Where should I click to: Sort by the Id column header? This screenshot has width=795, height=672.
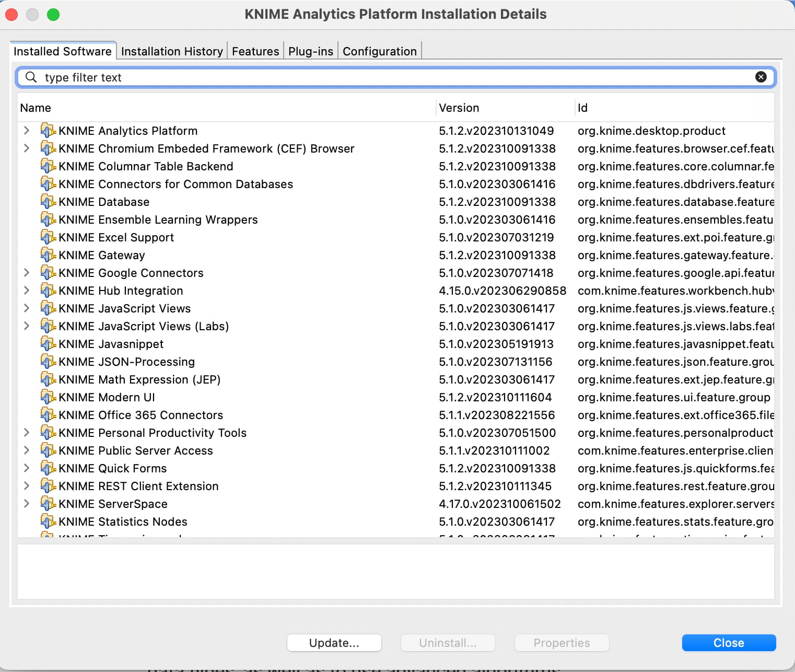(674, 108)
